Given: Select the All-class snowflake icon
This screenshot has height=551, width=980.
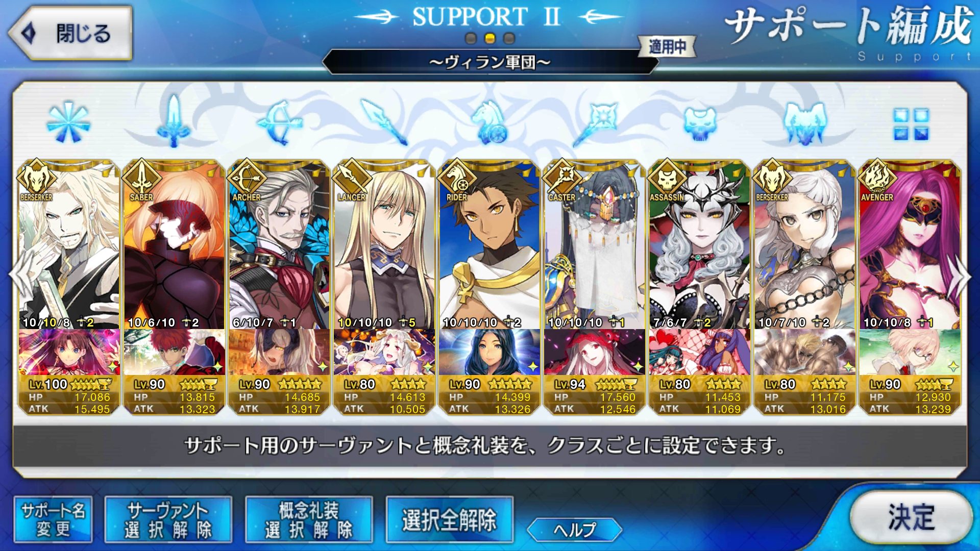Looking at the screenshot, I should (68, 122).
